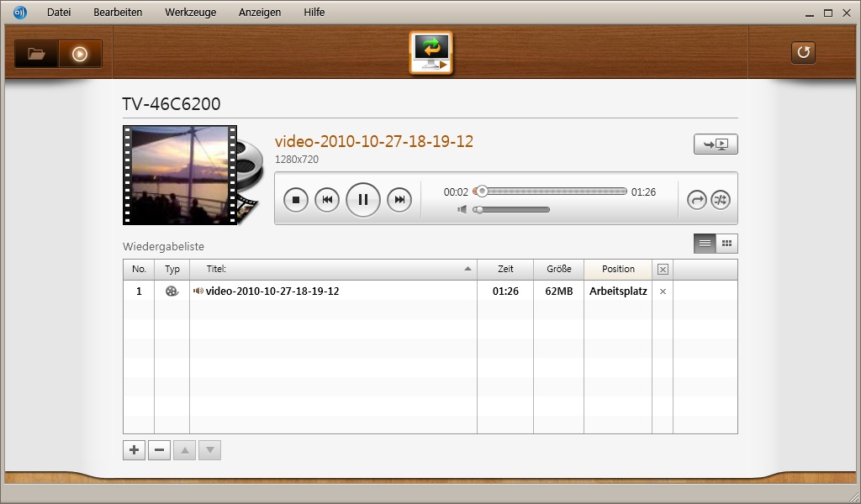The width and height of the screenshot is (861, 504).
Task: Open the Anzeigen menu
Action: click(x=260, y=13)
